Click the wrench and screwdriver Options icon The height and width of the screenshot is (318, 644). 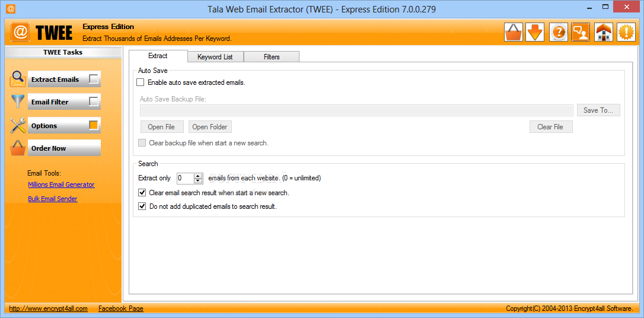[x=18, y=125]
